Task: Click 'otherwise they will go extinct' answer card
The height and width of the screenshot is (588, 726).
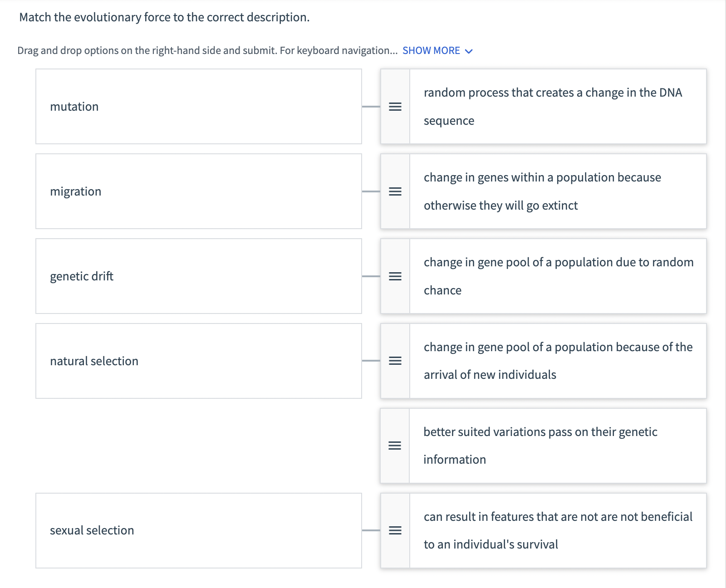Action: (557, 191)
